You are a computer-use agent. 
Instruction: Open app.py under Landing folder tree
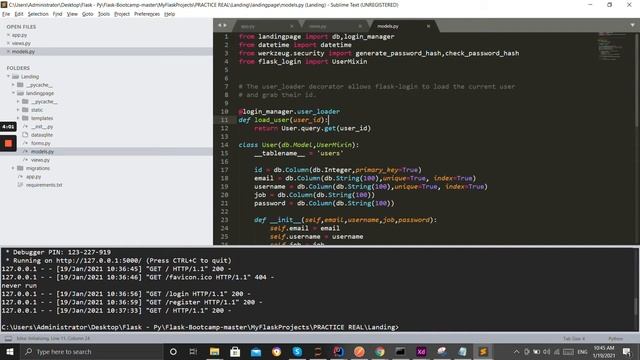33,177
